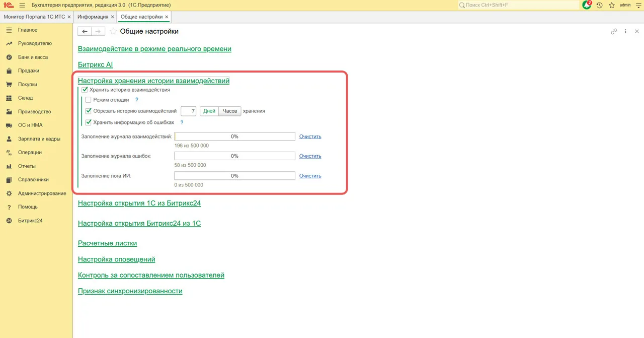Click the Отчеты chart icon
644x338 pixels.
click(x=9, y=166)
